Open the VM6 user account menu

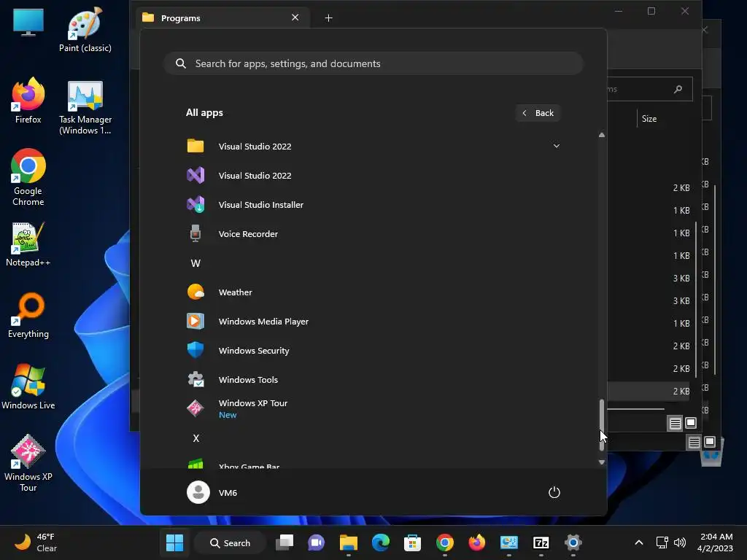[x=212, y=492]
